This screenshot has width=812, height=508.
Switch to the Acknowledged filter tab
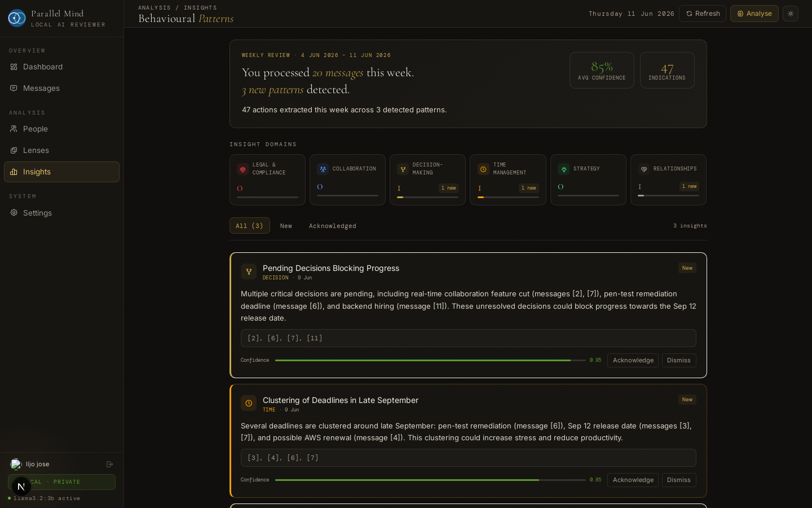coord(333,226)
